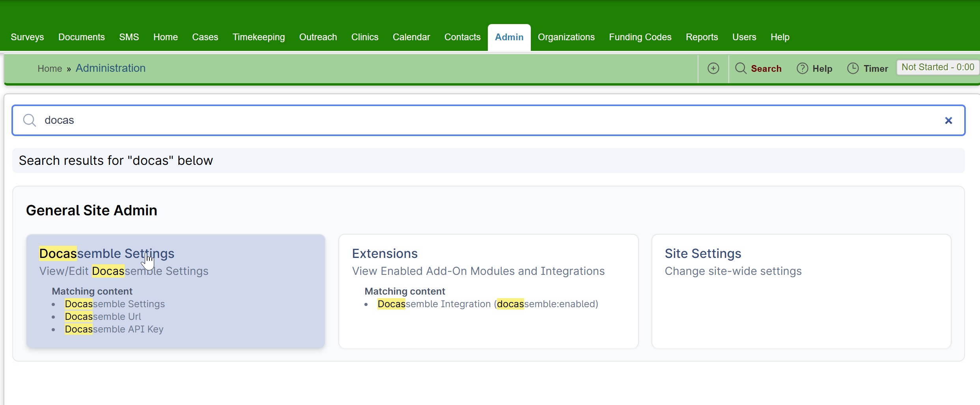
Task: Open the Organizations tab
Action: (566, 37)
